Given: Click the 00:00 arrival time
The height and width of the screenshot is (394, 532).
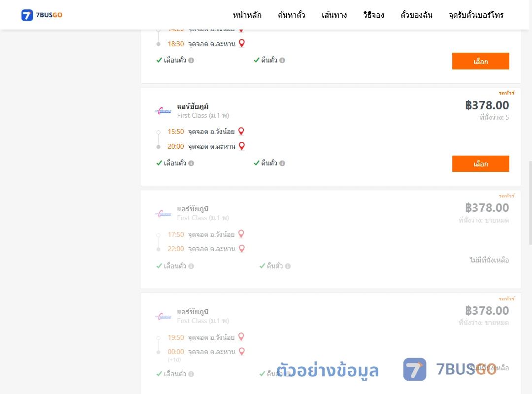Looking at the screenshot, I should pyautogui.click(x=176, y=352).
